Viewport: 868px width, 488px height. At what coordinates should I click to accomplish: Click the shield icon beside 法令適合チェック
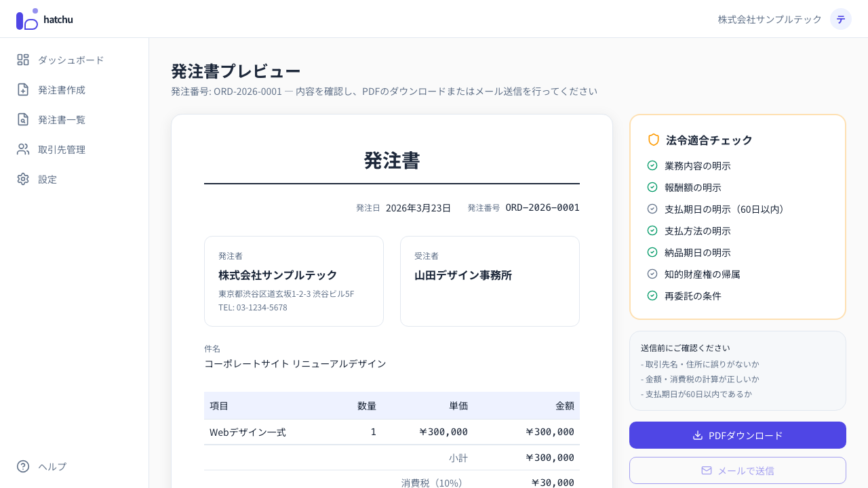(x=654, y=140)
